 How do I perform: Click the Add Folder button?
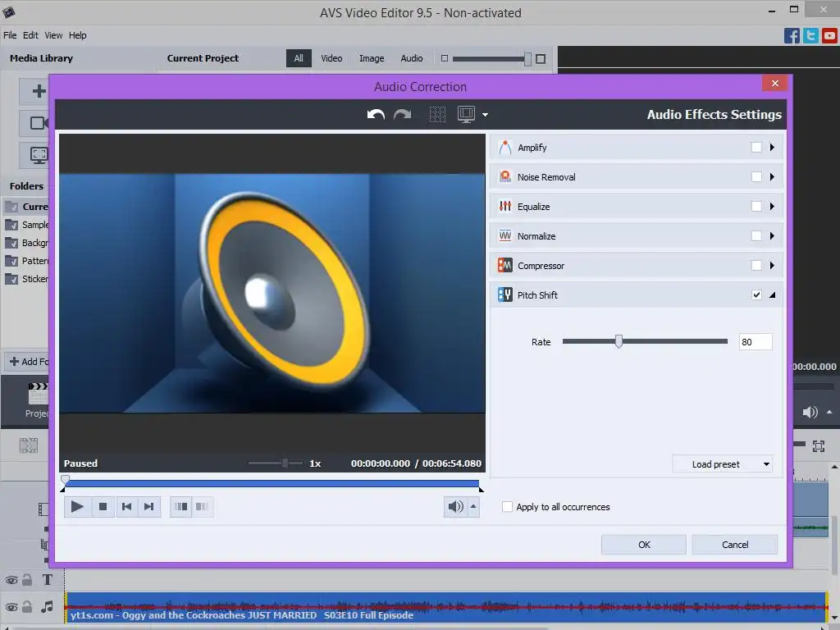pyautogui.click(x=27, y=362)
